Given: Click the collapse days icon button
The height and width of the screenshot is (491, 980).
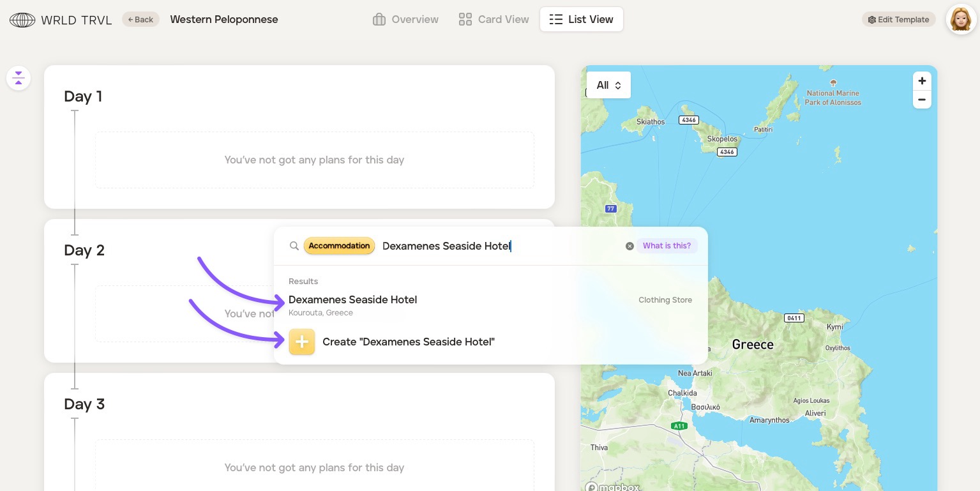Looking at the screenshot, I should (x=19, y=79).
